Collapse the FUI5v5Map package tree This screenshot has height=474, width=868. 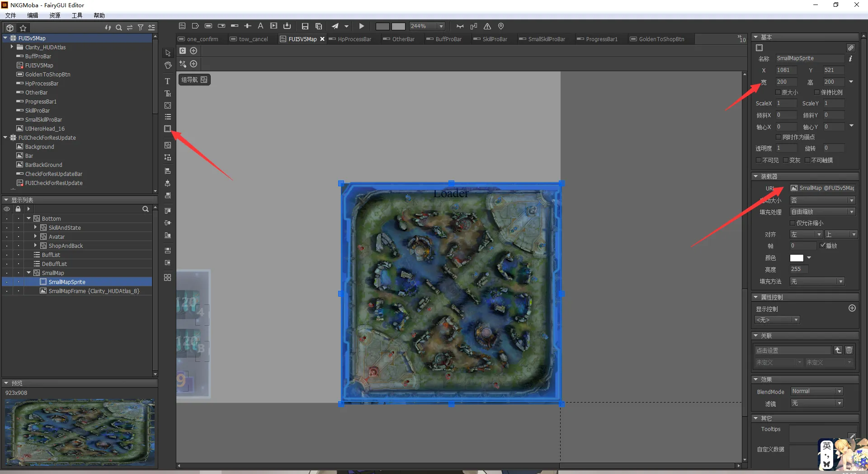pos(5,38)
